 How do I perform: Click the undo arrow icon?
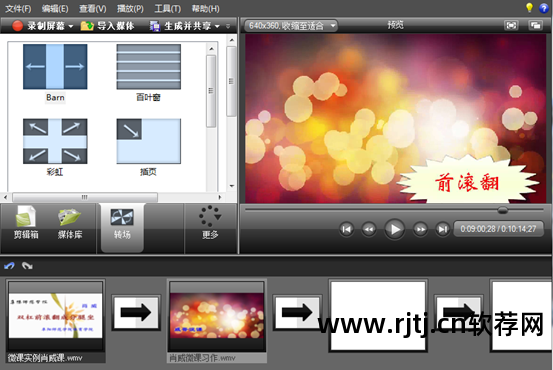click(x=9, y=265)
